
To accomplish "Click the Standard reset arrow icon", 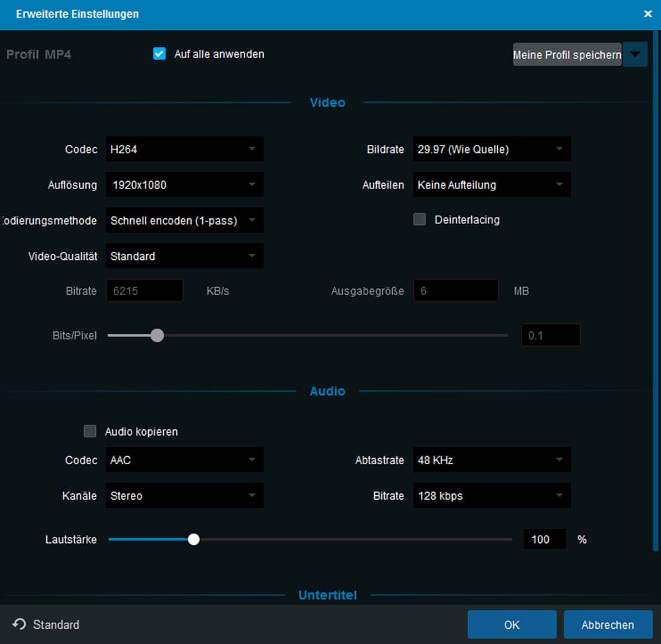I will coord(19,624).
